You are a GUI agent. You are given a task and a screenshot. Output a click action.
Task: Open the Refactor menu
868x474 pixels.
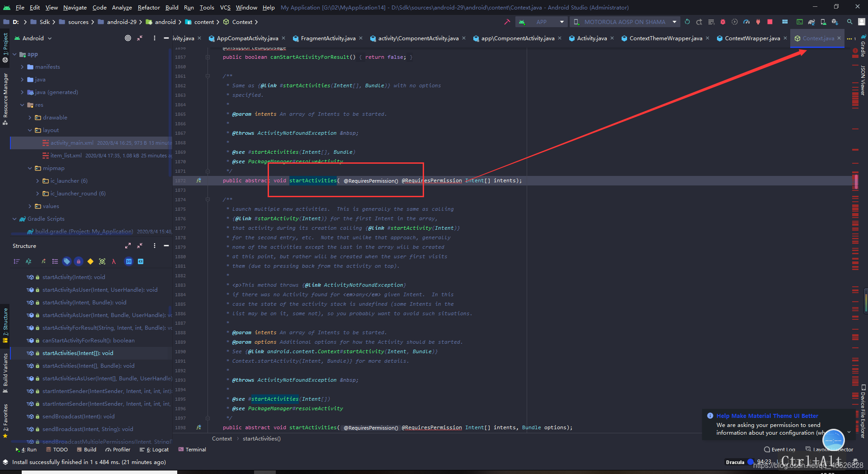[149, 7]
